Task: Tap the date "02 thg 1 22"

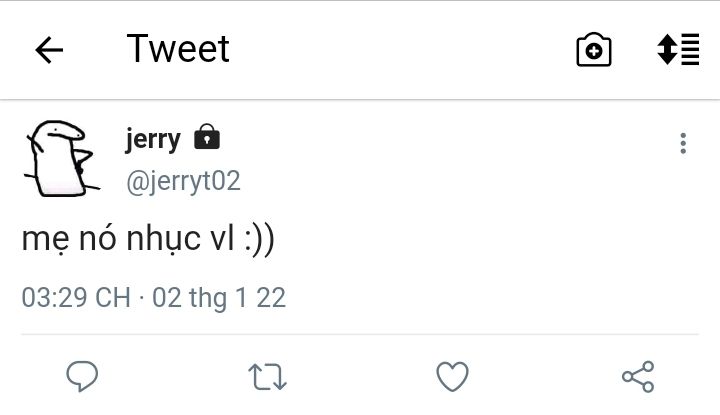Action: 218,297
